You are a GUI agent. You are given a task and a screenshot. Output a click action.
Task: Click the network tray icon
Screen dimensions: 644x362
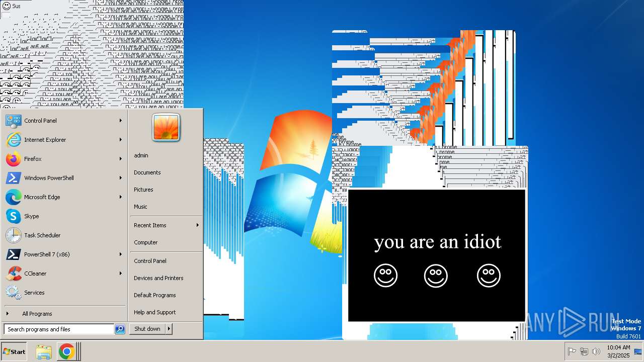(x=584, y=351)
